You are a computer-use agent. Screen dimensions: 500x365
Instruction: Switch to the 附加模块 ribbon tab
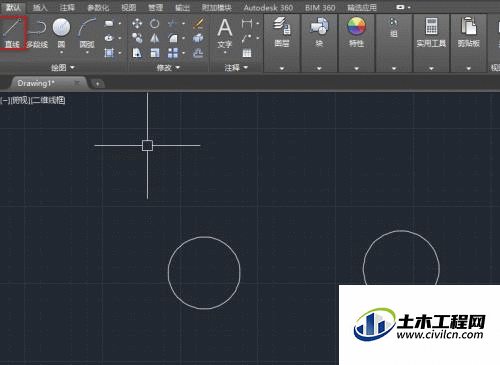[x=217, y=7]
